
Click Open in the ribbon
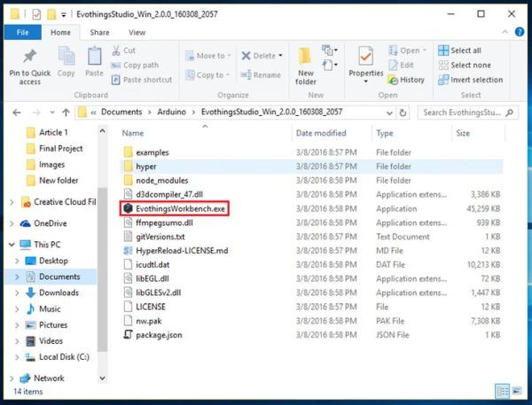pos(407,51)
